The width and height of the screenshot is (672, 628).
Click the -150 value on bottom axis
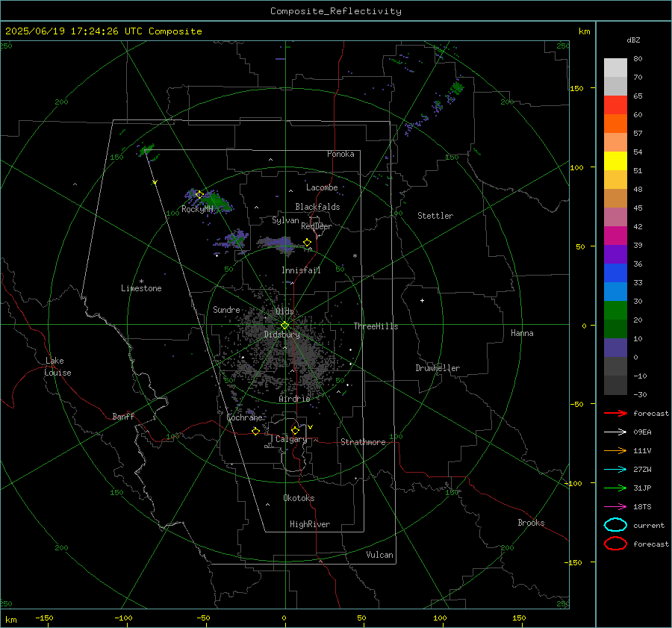44,618
